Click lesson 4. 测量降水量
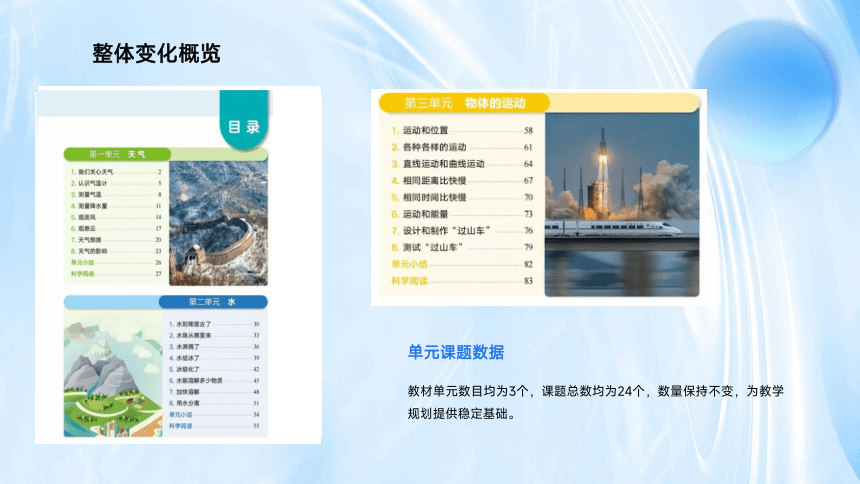Screen dimensions: 860x484 [116, 206]
